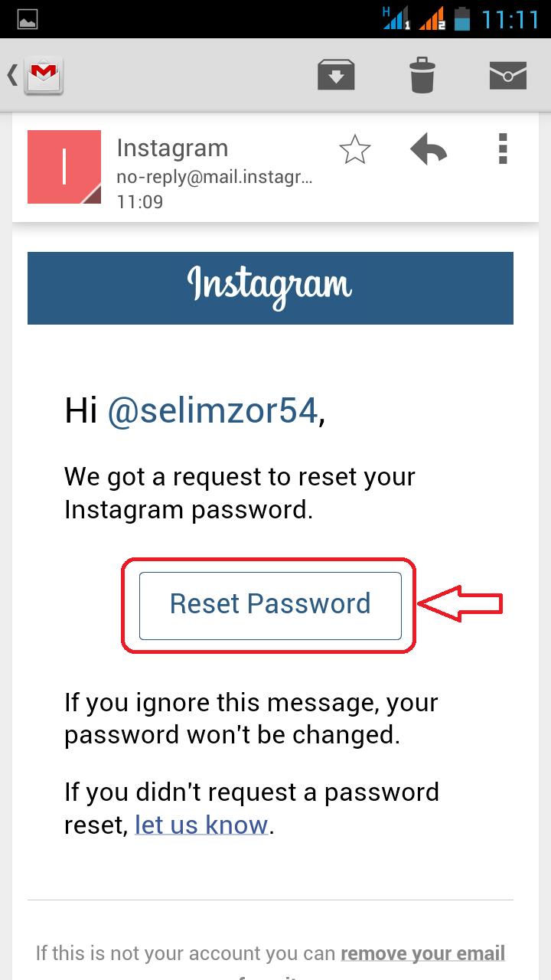Screen dimensions: 551x980
Task: Tap the Instagram logo banner
Action: (x=270, y=288)
